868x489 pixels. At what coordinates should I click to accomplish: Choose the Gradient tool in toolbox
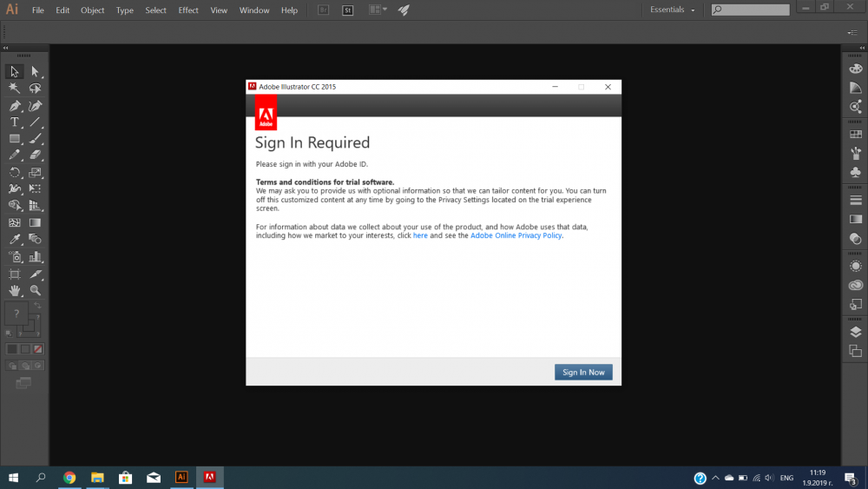tap(35, 222)
